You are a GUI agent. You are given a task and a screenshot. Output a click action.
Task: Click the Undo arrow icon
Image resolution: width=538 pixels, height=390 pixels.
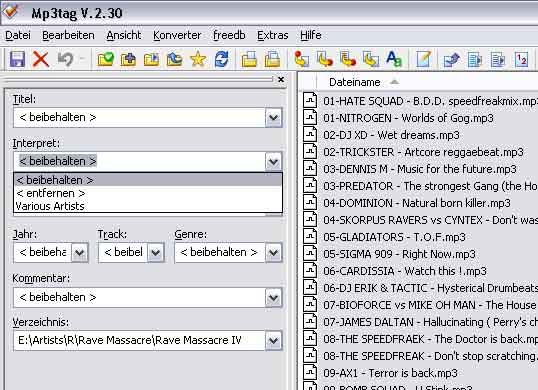65,59
